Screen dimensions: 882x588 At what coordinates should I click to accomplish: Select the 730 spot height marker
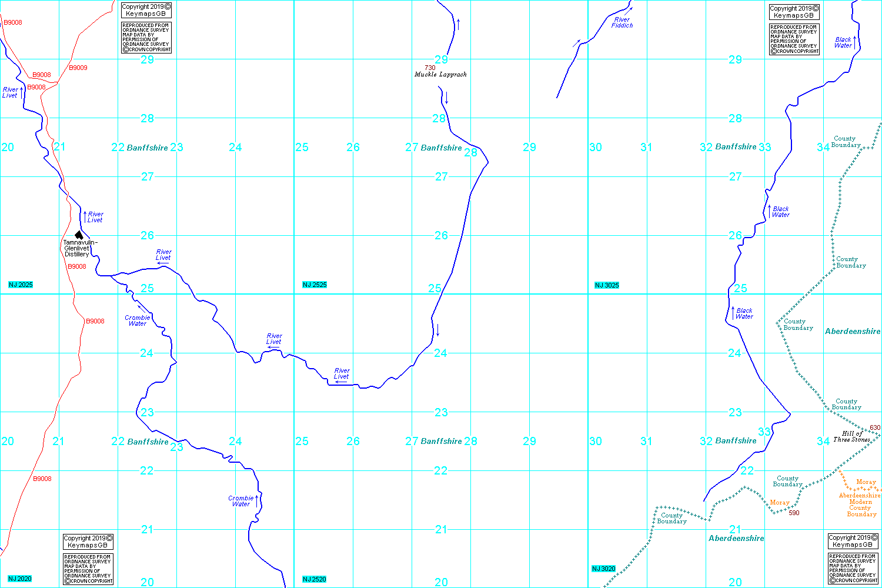pyautogui.click(x=430, y=68)
